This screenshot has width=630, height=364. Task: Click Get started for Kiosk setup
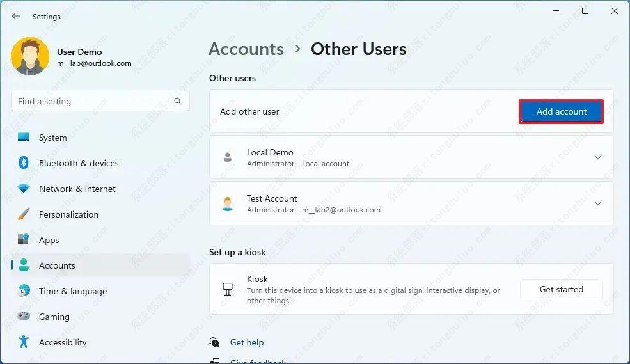tap(561, 289)
